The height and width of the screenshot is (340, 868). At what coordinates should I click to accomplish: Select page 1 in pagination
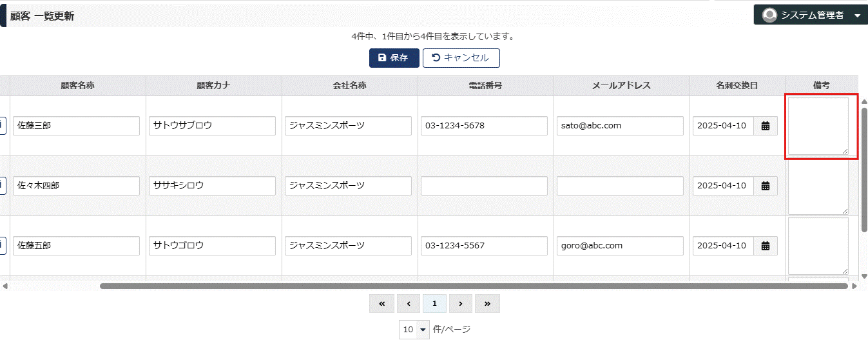pyautogui.click(x=434, y=303)
